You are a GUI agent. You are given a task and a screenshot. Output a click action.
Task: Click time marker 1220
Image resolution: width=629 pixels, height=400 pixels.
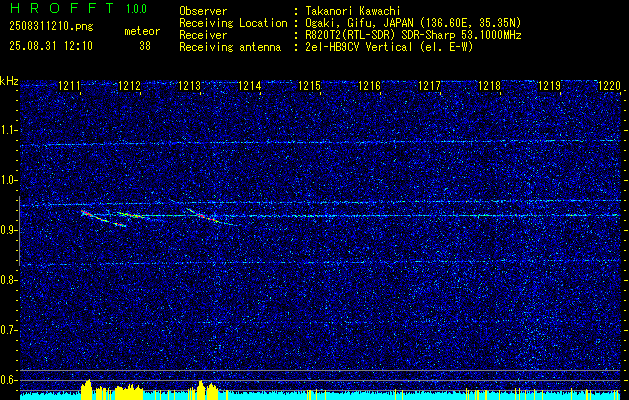coord(609,85)
